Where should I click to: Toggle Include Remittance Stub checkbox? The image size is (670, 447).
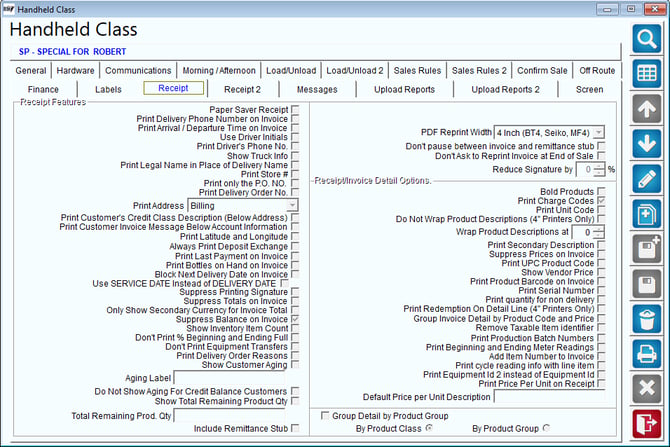point(295,428)
